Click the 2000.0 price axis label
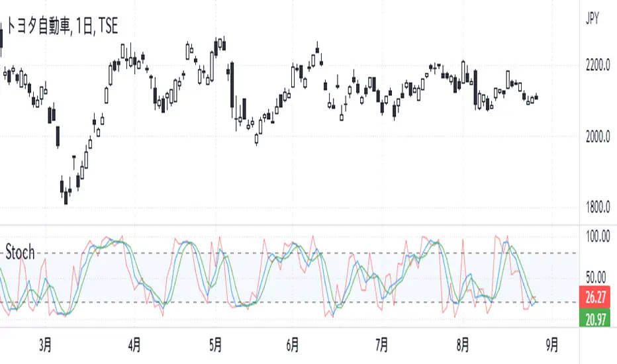The width and height of the screenshot is (617, 364). pyautogui.click(x=598, y=136)
